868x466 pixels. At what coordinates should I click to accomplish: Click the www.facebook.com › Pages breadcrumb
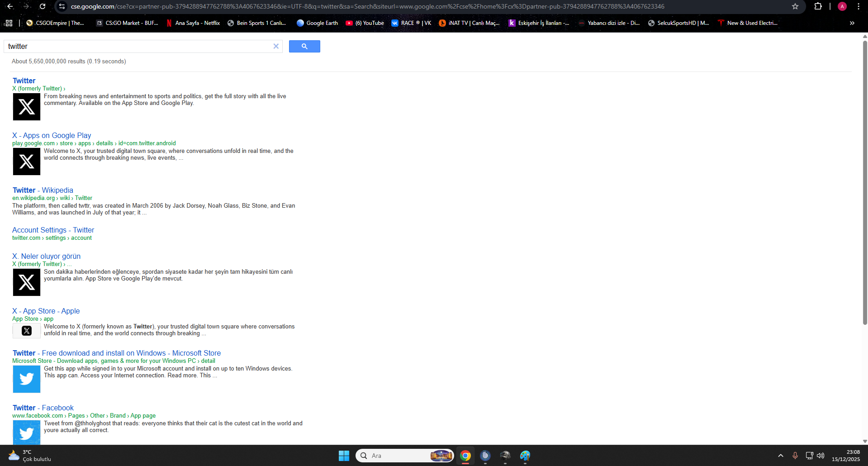coord(84,416)
